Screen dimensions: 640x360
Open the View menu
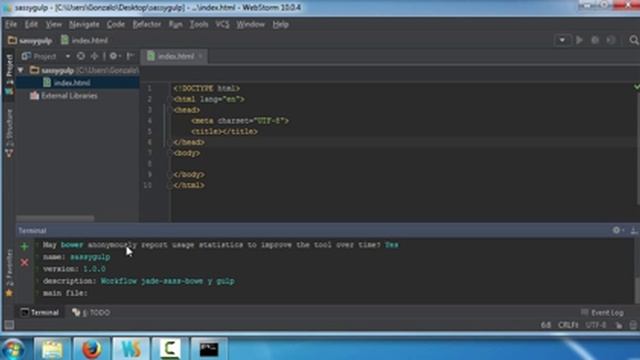(x=53, y=24)
